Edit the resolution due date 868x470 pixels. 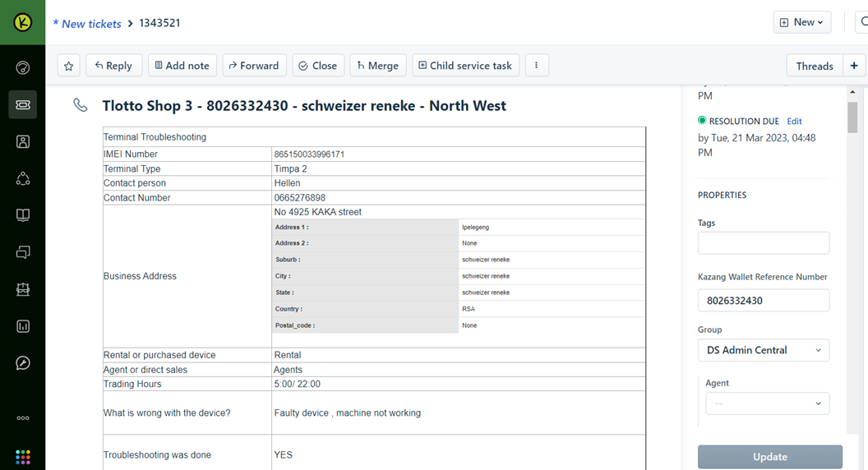[794, 122]
